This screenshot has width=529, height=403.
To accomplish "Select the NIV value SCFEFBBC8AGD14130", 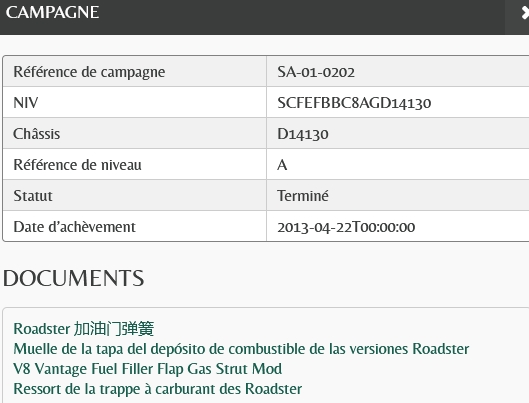I will [x=354, y=103].
